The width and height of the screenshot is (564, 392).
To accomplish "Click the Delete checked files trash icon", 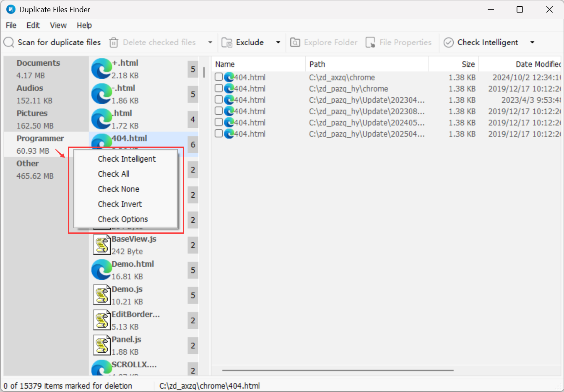I will click(113, 42).
